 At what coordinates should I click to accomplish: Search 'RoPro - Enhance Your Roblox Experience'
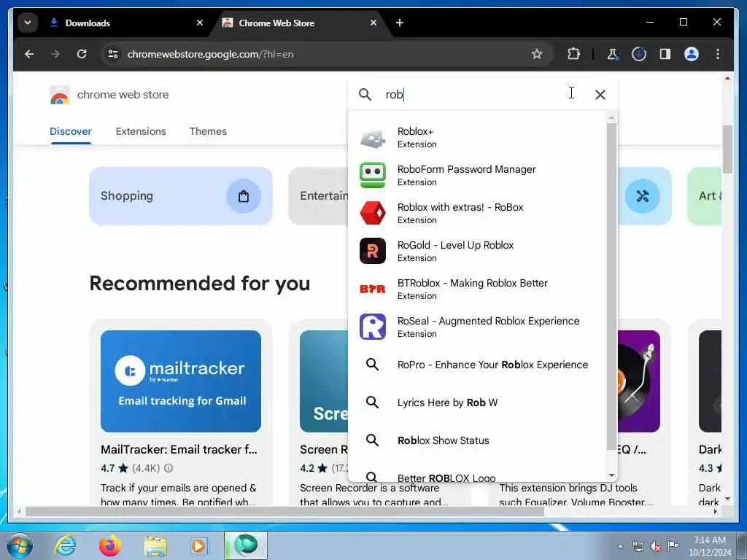click(478, 365)
